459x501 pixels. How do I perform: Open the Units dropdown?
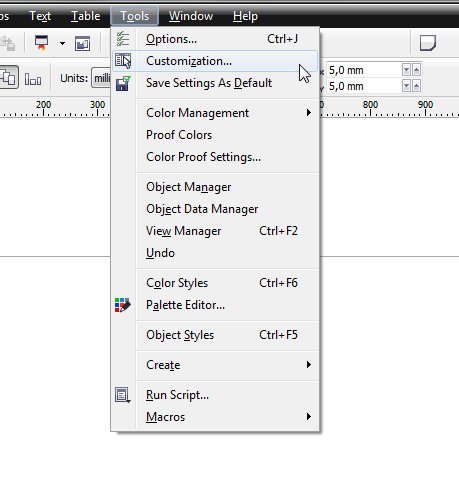pyautogui.click(x=101, y=78)
